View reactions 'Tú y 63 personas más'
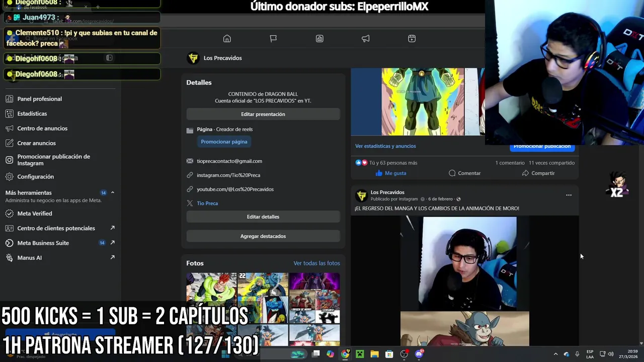The height and width of the screenshot is (362, 644). 393,163
